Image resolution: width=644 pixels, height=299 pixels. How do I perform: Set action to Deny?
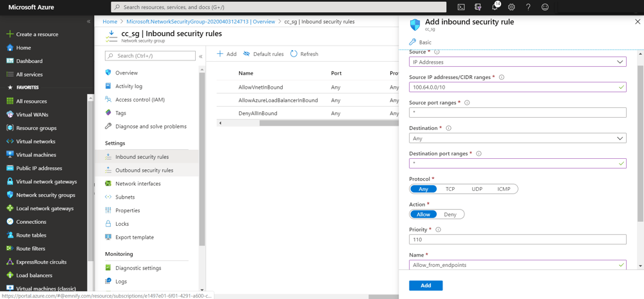(x=450, y=215)
